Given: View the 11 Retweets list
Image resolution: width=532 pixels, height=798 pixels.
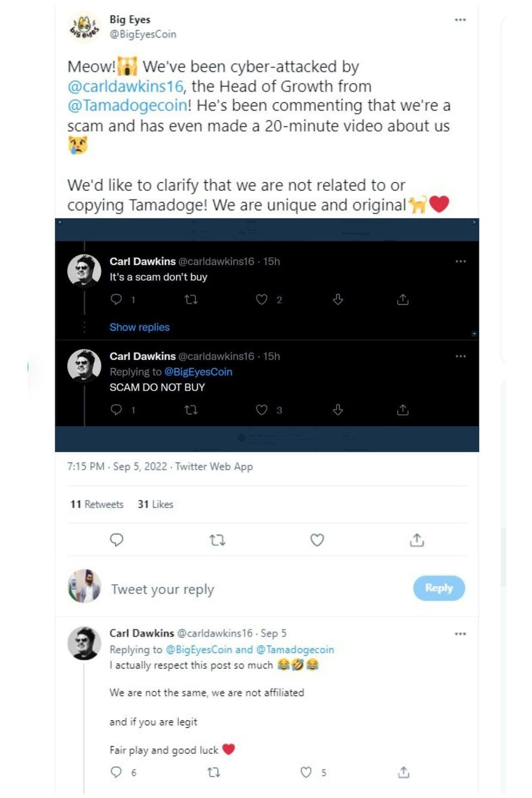Looking at the screenshot, I should pos(97,504).
